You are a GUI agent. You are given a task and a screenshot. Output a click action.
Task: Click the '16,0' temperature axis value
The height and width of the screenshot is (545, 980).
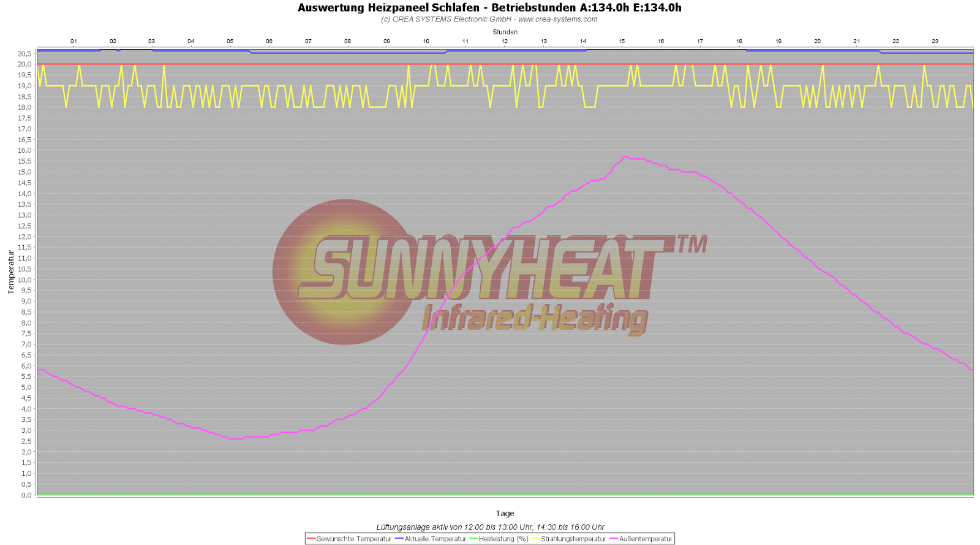coord(24,150)
